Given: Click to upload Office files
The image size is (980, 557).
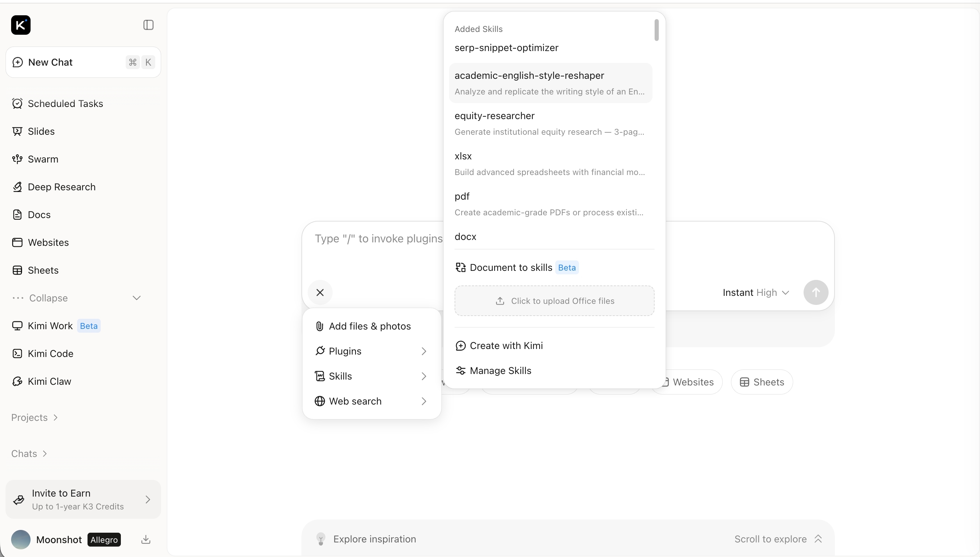Looking at the screenshot, I should tap(555, 301).
